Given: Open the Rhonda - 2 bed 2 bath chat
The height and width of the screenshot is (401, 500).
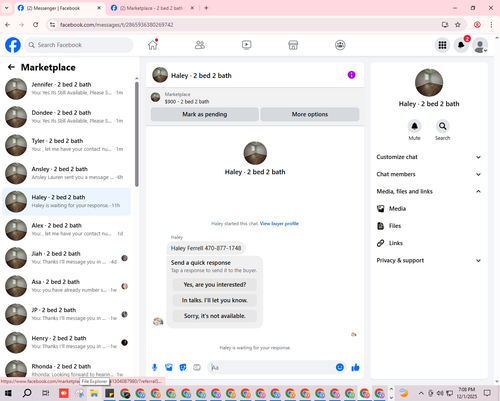Looking at the screenshot, I should (66, 369).
